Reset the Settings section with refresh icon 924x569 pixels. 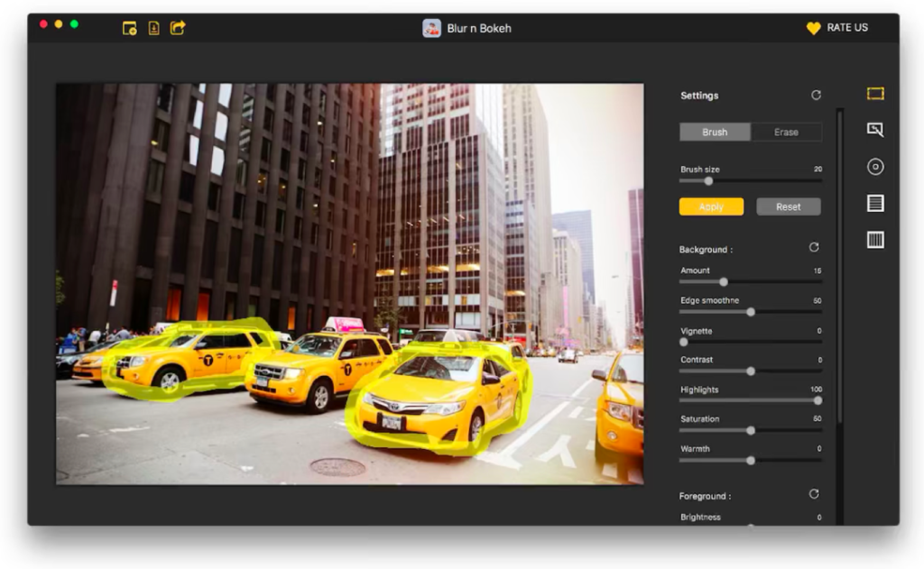click(x=816, y=95)
